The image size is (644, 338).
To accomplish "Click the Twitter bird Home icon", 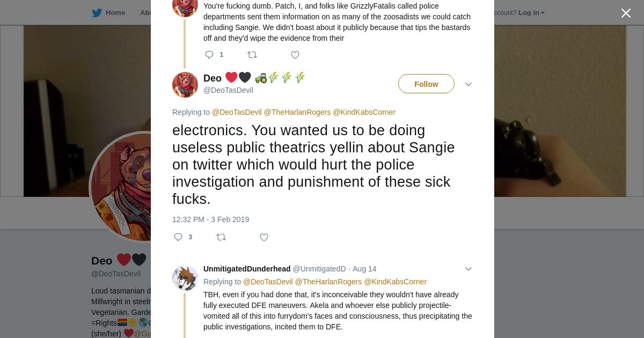I will [97, 13].
